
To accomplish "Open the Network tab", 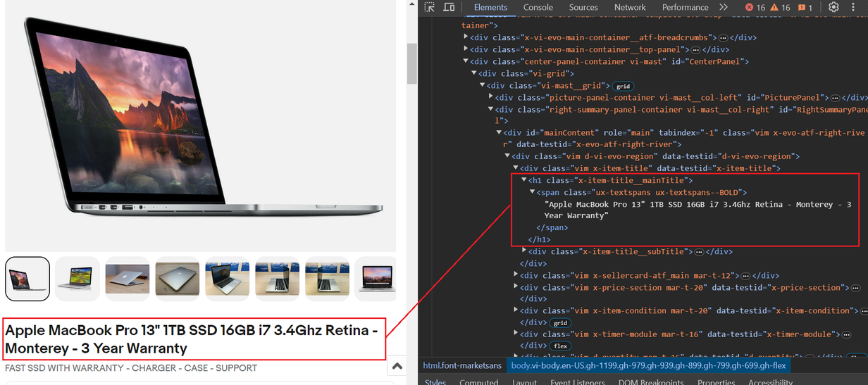I will click(630, 7).
